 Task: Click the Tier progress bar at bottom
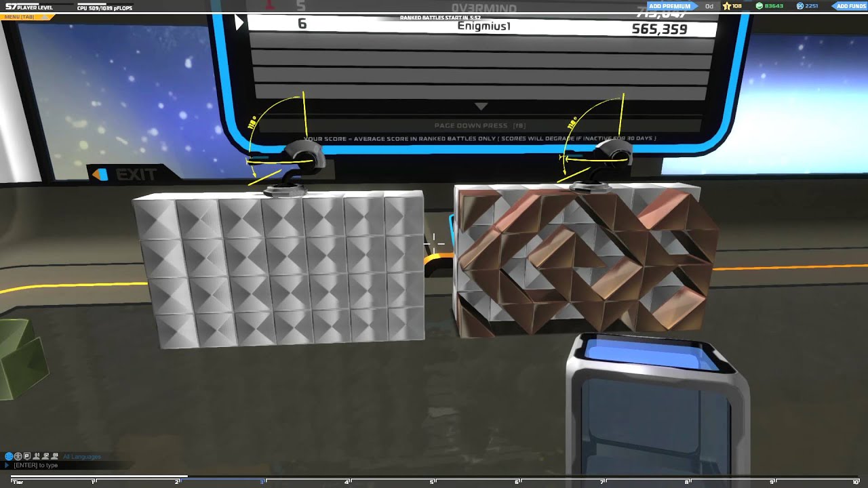click(x=434, y=481)
